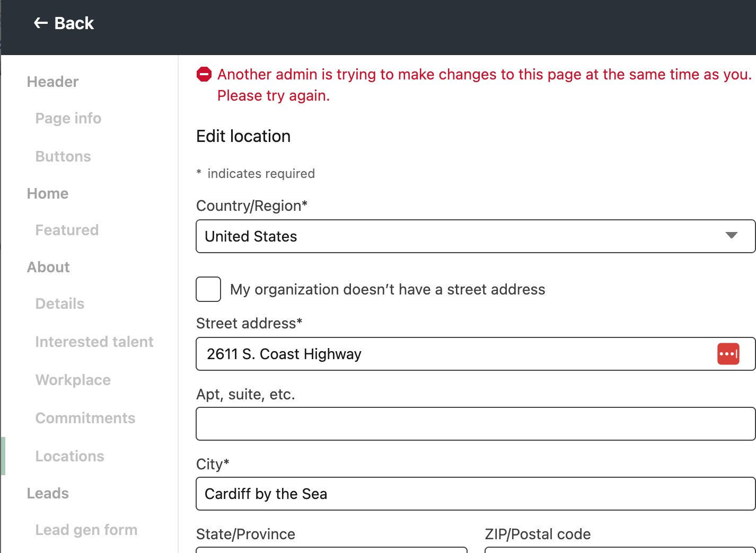Click the dropdown arrow beside United States
The height and width of the screenshot is (553, 756).
pyautogui.click(x=731, y=236)
